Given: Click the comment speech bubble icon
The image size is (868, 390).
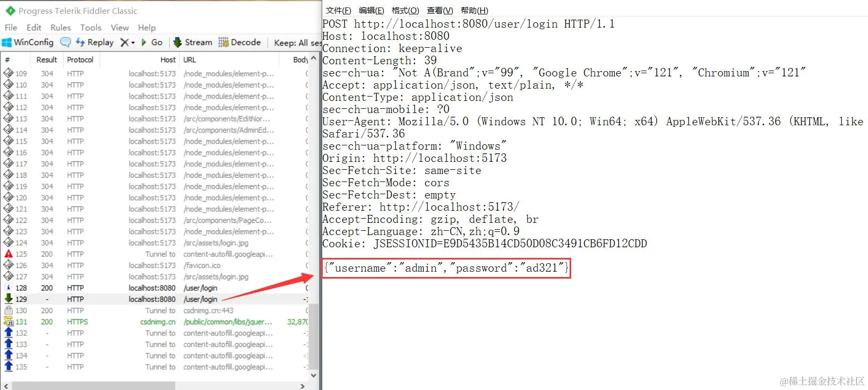Looking at the screenshot, I should click(x=66, y=42).
